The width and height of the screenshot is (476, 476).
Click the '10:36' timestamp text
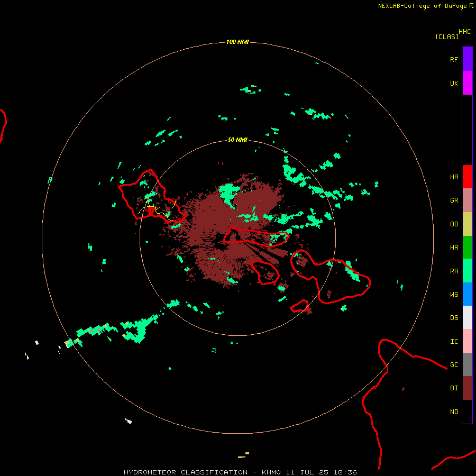(345, 472)
